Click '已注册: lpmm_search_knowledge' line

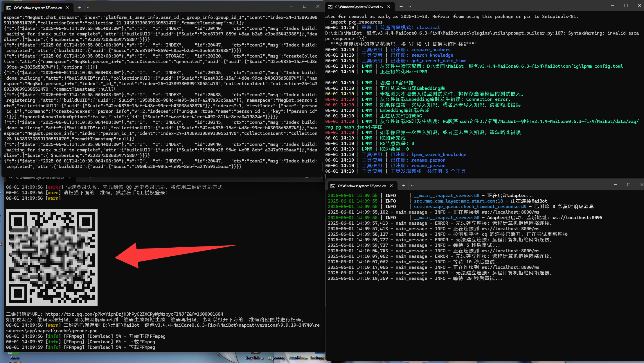(x=396, y=155)
